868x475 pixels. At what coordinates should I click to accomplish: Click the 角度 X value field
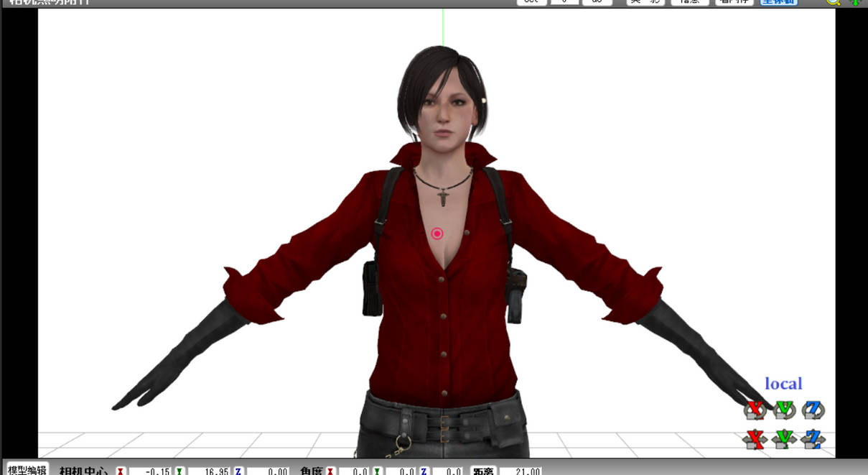353,471
